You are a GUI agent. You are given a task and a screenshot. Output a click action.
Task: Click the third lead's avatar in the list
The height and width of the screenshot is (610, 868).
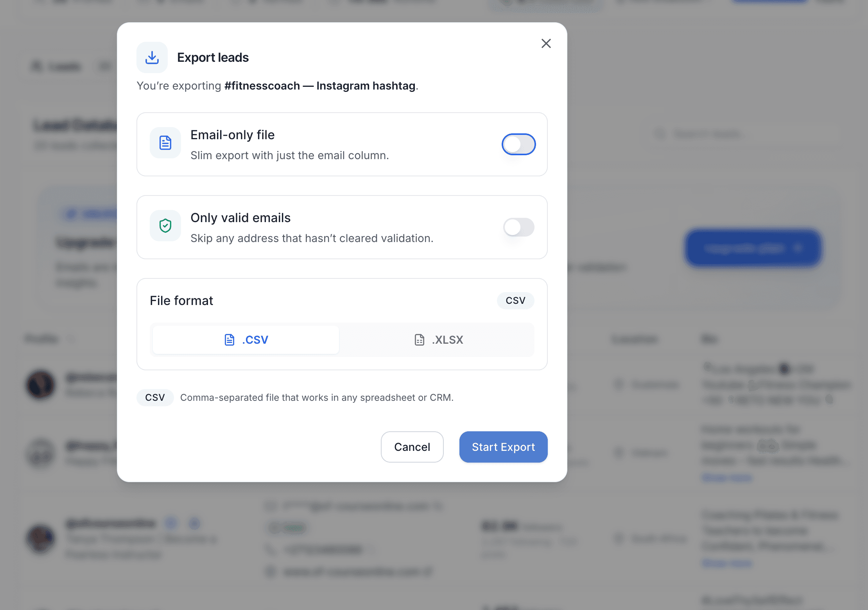coord(40,538)
